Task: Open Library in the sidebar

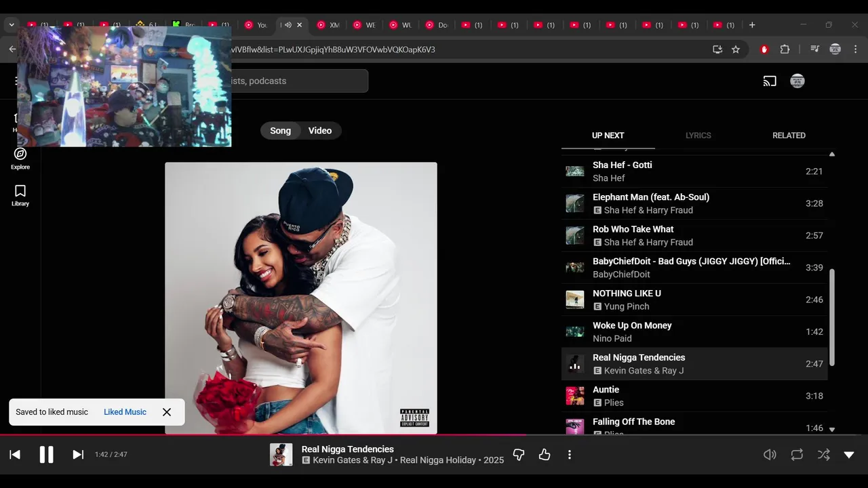Action: [x=20, y=196]
